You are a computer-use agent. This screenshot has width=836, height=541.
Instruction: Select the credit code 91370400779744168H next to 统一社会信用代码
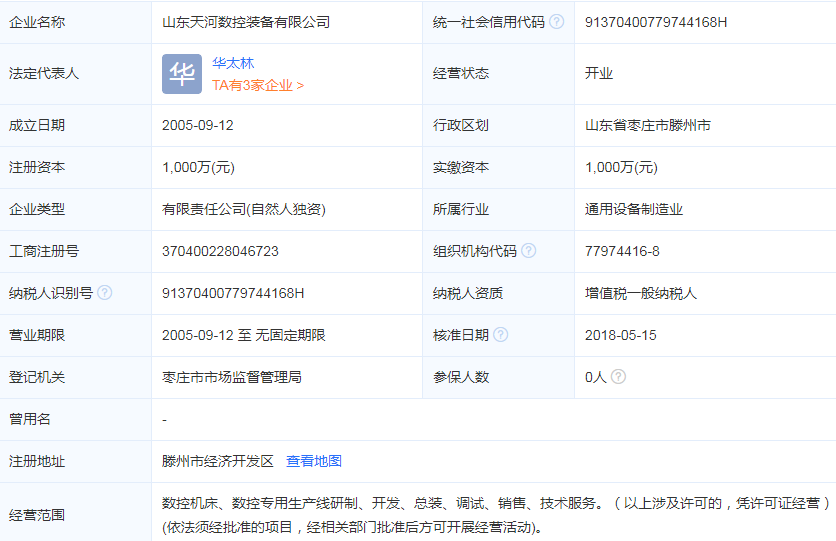point(656,22)
